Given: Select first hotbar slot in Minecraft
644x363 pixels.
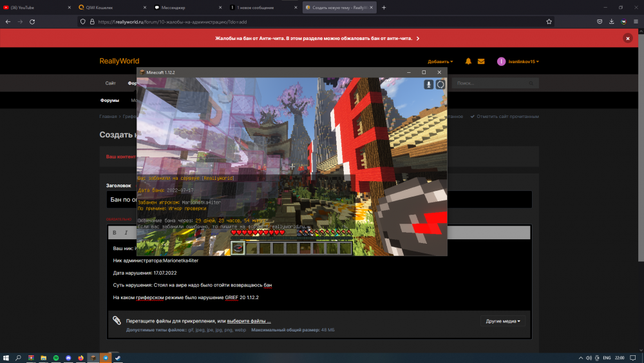Looking at the screenshot, I should pyautogui.click(x=238, y=248).
